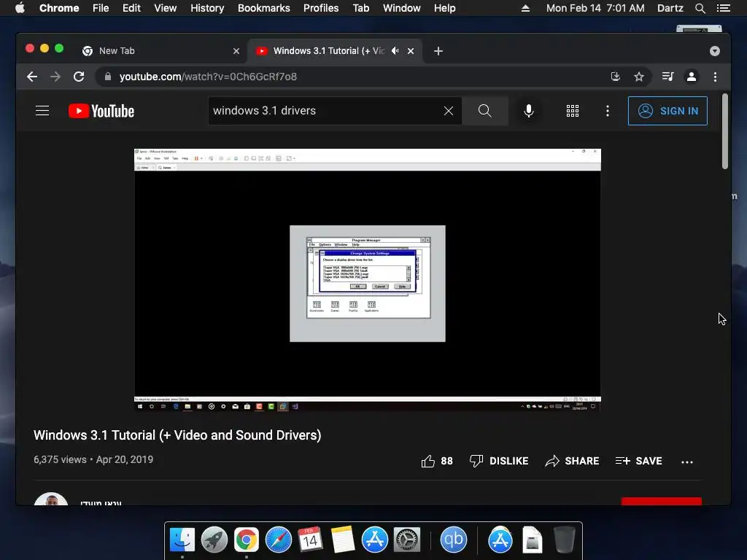
Task: Open Spotlight search in menu bar
Action: pos(700,8)
